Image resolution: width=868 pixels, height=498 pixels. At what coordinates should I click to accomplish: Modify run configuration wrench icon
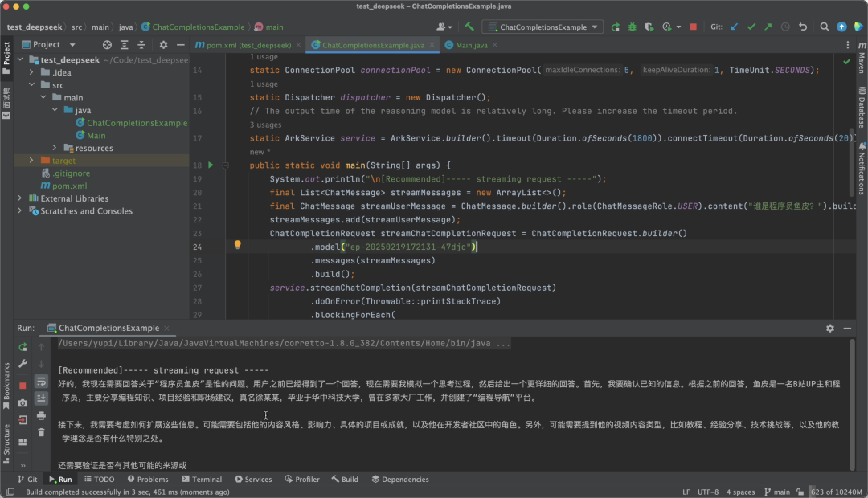tap(23, 364)
